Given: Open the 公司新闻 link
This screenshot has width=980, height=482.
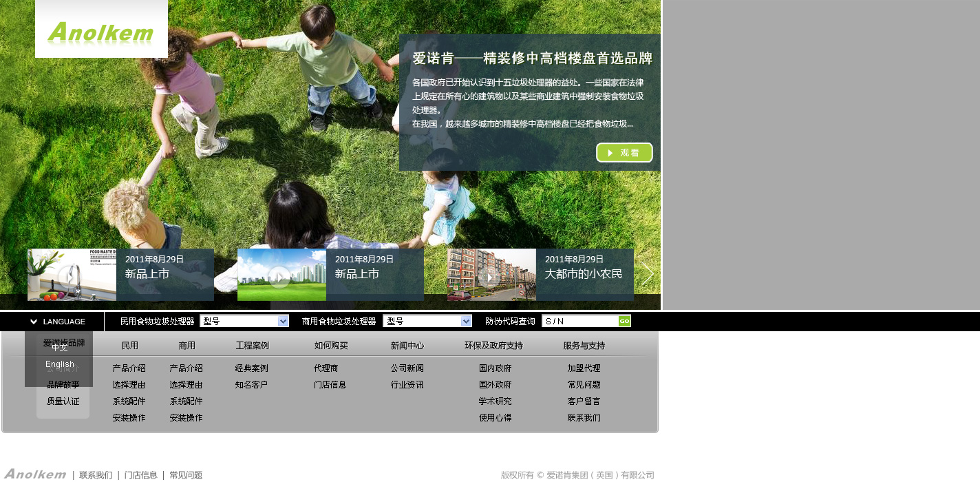Looking at the screenshot, I should click(407, 368).
